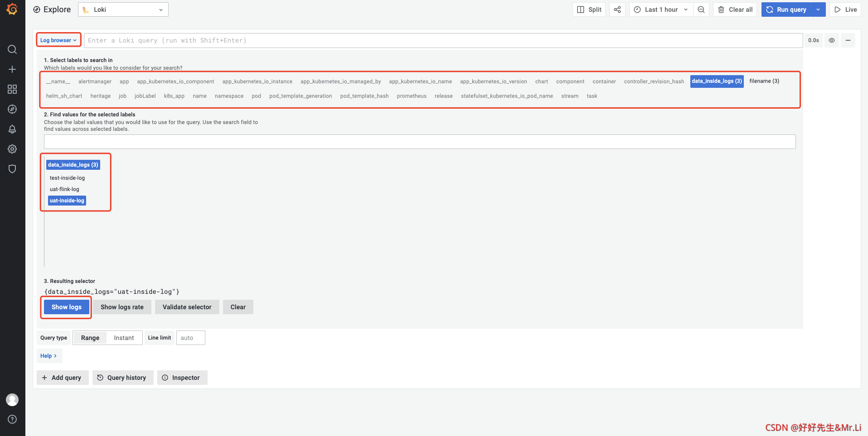Select the heritage label
868x436 pixels.
[101, 96]
